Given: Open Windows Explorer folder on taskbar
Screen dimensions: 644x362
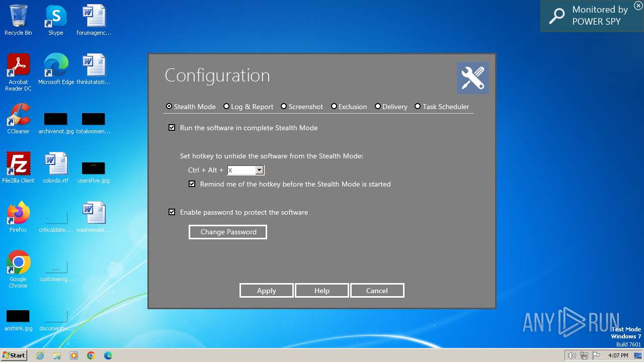Looking at the screenshot, I should tap(57, 355).
